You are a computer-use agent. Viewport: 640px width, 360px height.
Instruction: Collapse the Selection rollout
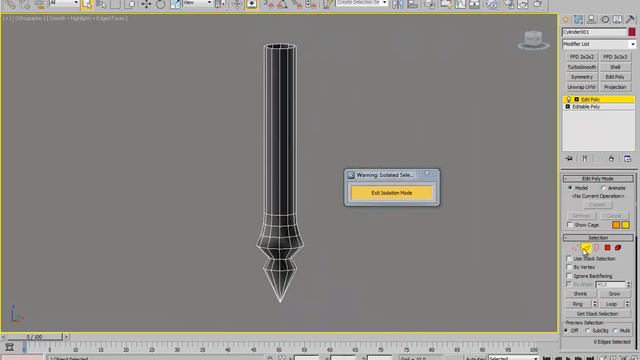tap(598, 238)
